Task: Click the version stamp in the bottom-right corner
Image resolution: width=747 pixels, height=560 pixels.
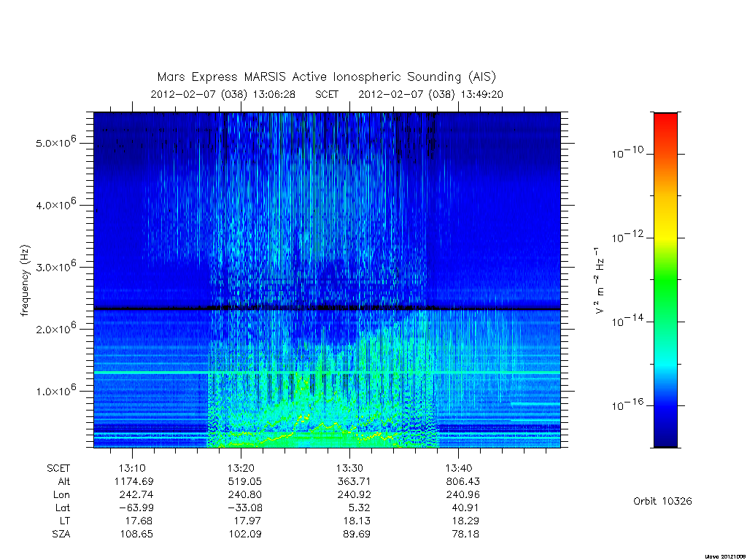Action: (725, 556)
